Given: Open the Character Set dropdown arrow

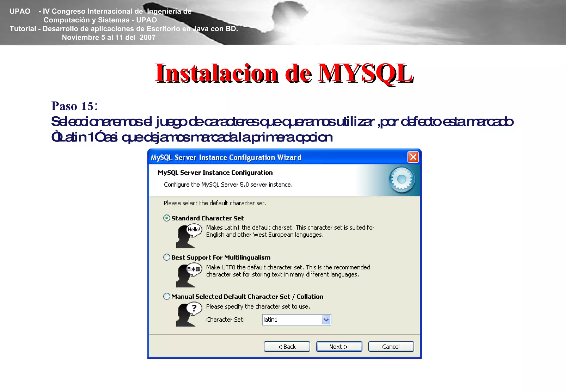Looking at the screenshot, I should 326,320.
